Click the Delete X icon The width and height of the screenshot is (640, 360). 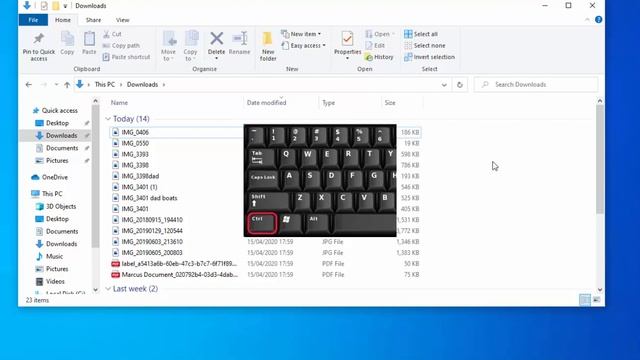[216, 39]
